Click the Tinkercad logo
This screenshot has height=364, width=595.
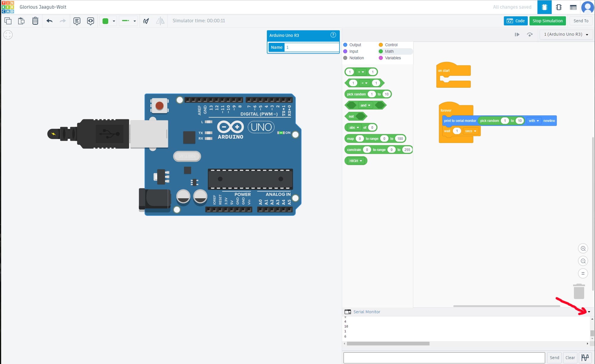(x=8, y=7)
